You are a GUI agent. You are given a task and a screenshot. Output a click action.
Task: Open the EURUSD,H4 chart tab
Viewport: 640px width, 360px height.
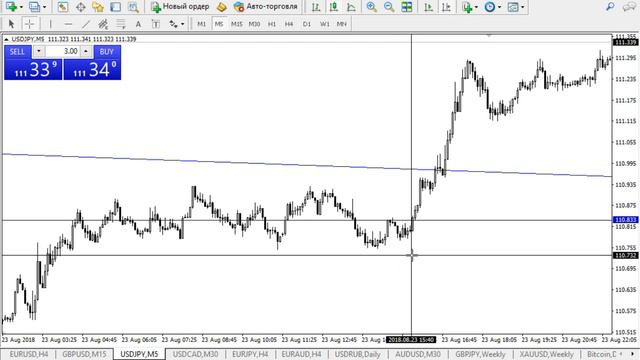point(29,354)
